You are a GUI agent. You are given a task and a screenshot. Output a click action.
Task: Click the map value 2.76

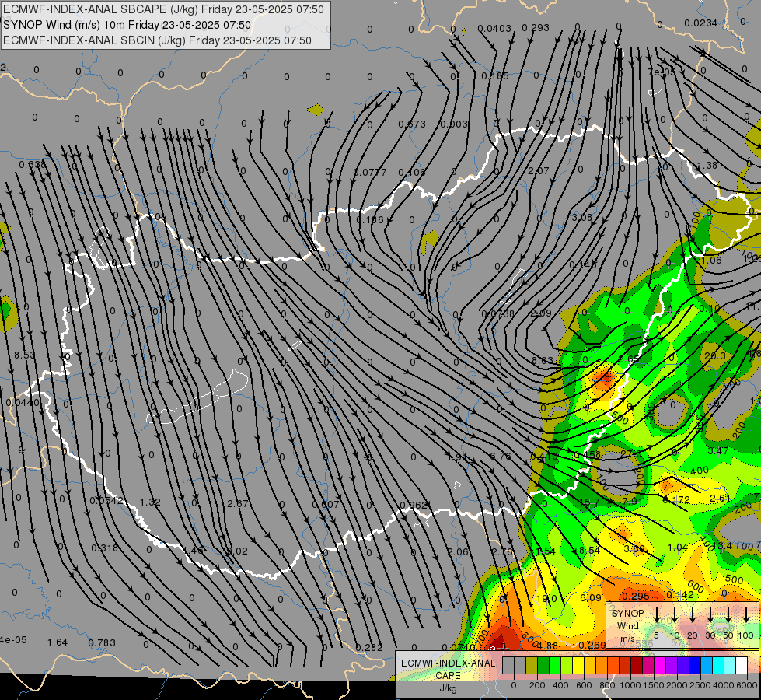[x=502, y=551]
